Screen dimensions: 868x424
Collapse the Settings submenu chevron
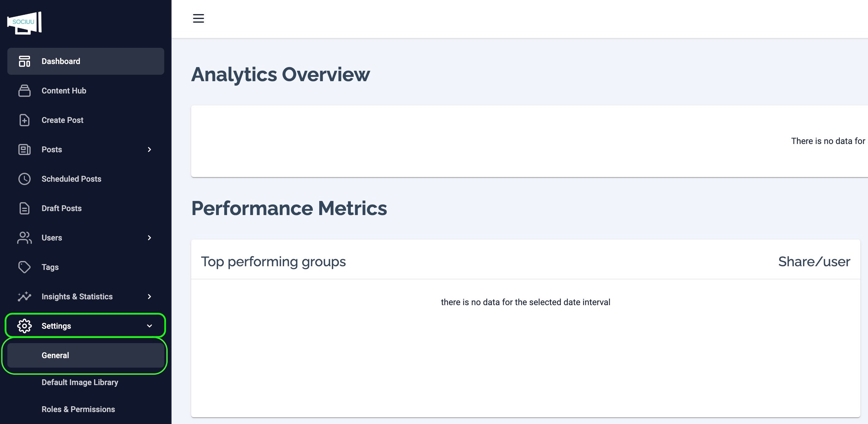[150, 326]
